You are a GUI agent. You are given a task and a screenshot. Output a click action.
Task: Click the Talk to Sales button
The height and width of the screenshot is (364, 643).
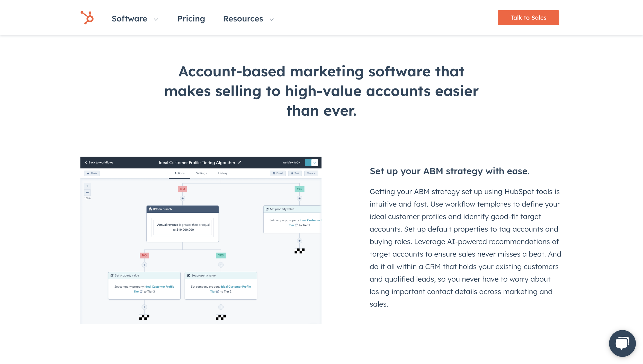528,17
